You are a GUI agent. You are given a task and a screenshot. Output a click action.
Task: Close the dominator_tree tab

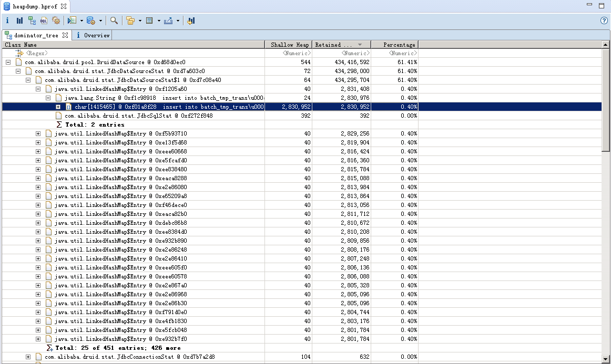(x=65, y=35)
